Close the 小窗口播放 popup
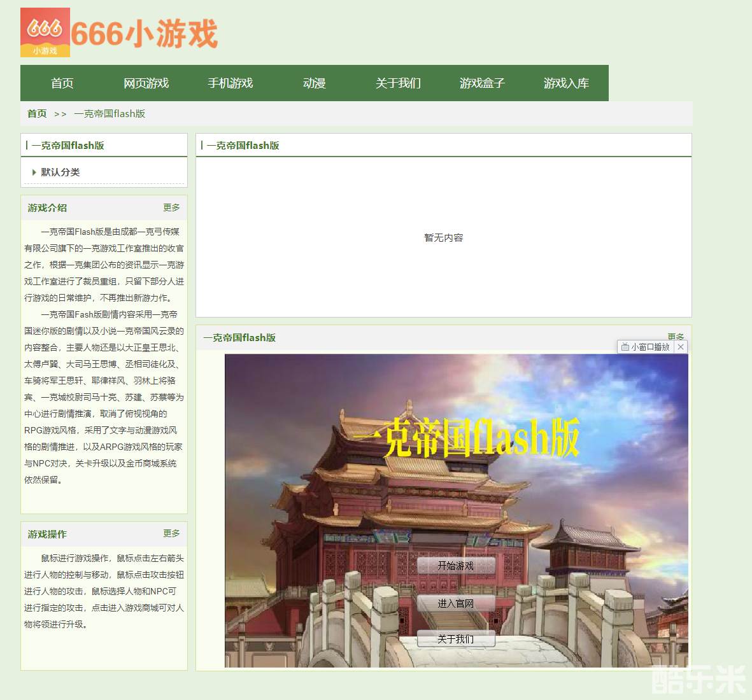Viewport: 752px width, 700px height. (681, 347)
